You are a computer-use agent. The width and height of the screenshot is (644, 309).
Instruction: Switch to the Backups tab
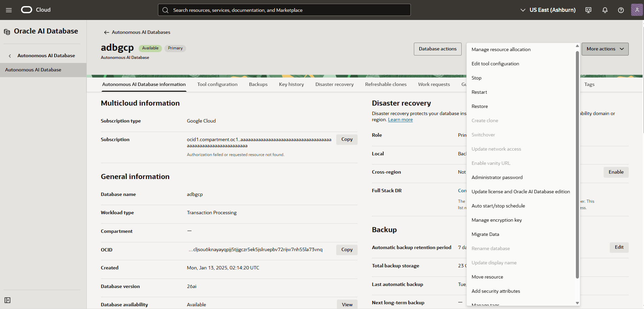(258, 84)
